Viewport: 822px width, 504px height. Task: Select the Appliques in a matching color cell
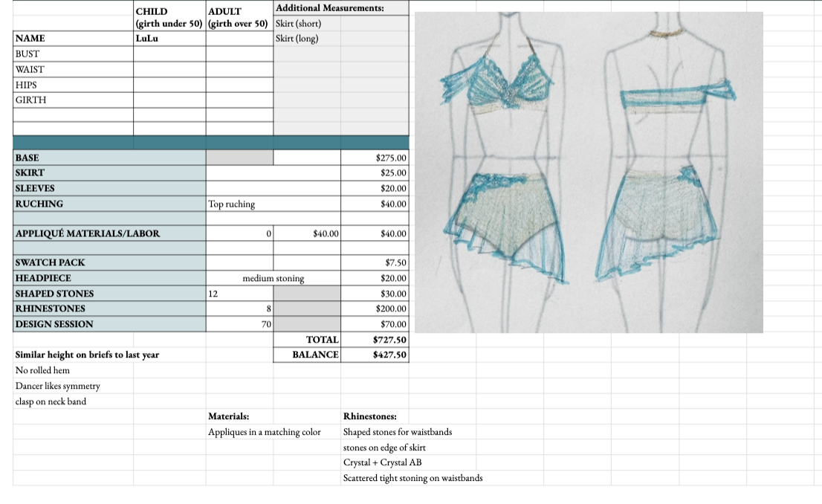click(x=273, y=432)
